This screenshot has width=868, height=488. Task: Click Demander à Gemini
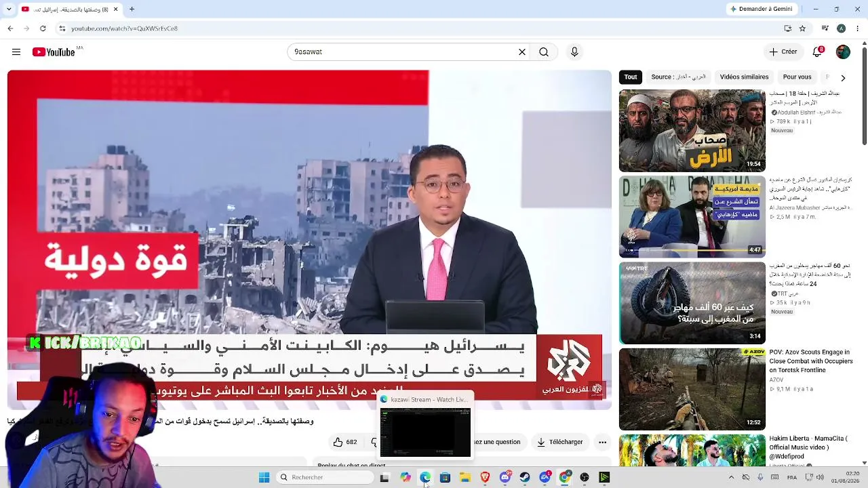click(x=760, y=9)
